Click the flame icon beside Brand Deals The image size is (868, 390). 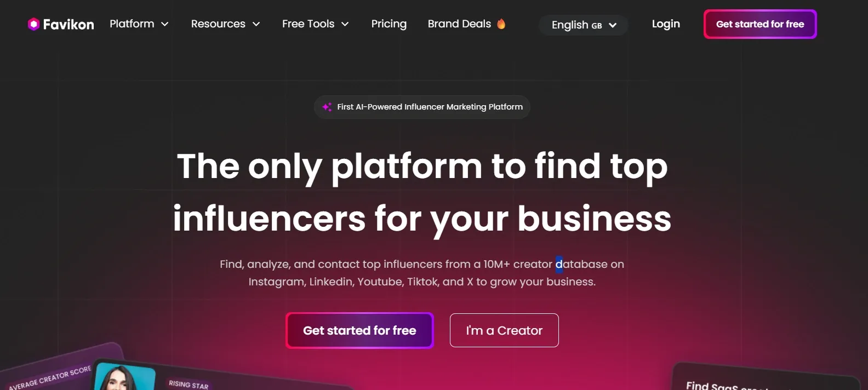pos(501,24)
